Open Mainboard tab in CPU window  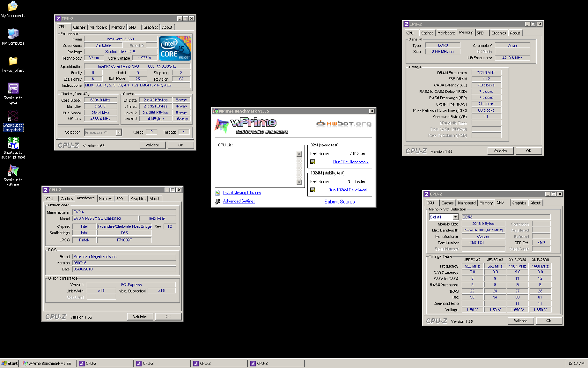pyautogui.click(x=98, y=27)
